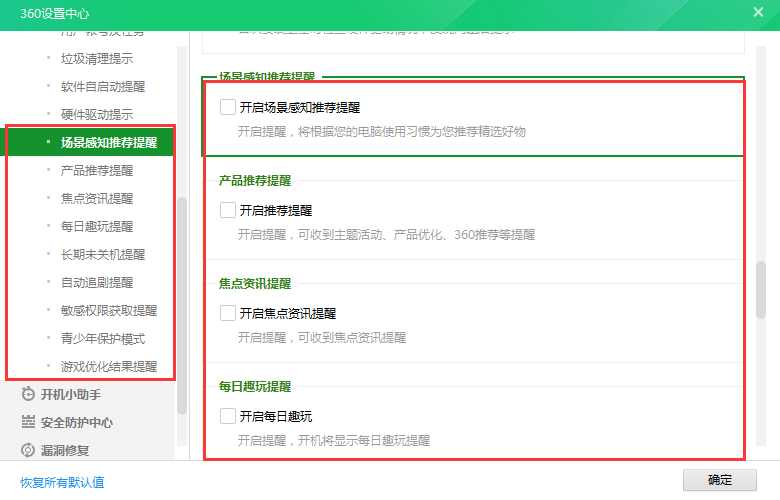
Task: Select 敏感权限获取提醒 sidebar item
Action: coord(108,311)
